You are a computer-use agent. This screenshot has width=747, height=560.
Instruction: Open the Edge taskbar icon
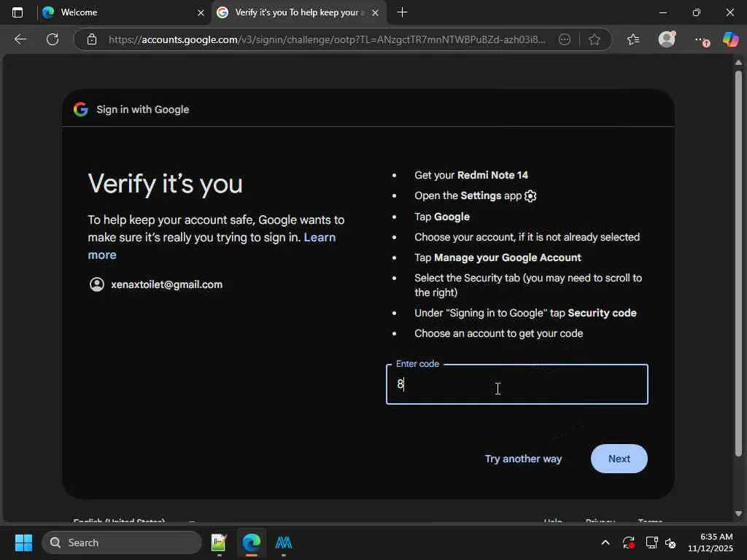(252, 542)
